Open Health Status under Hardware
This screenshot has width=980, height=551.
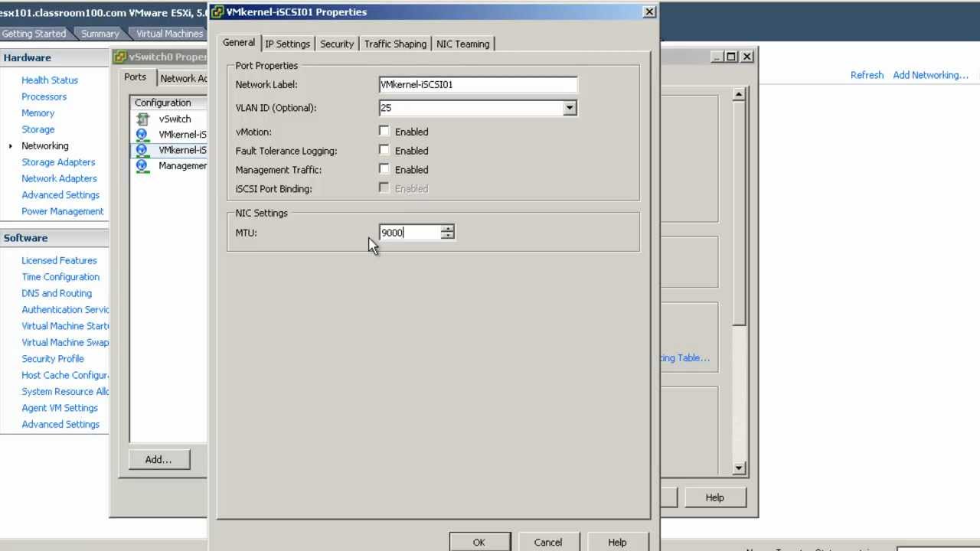click(x=50, y=80)
